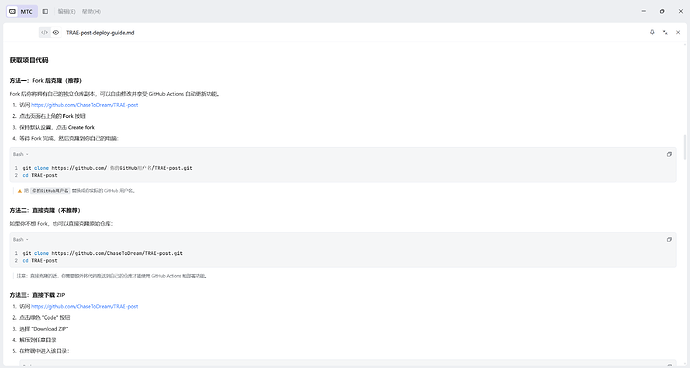The width and height of the screenshot is (690, 368).
Task: Click the TRAE-post-deploy-guide.md file title
Action: (100, 33)
